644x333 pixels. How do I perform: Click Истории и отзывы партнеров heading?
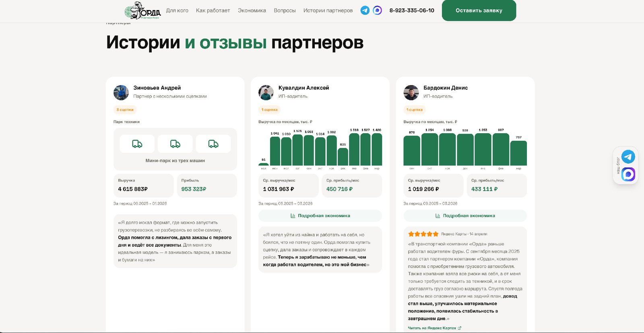point(235,43)
